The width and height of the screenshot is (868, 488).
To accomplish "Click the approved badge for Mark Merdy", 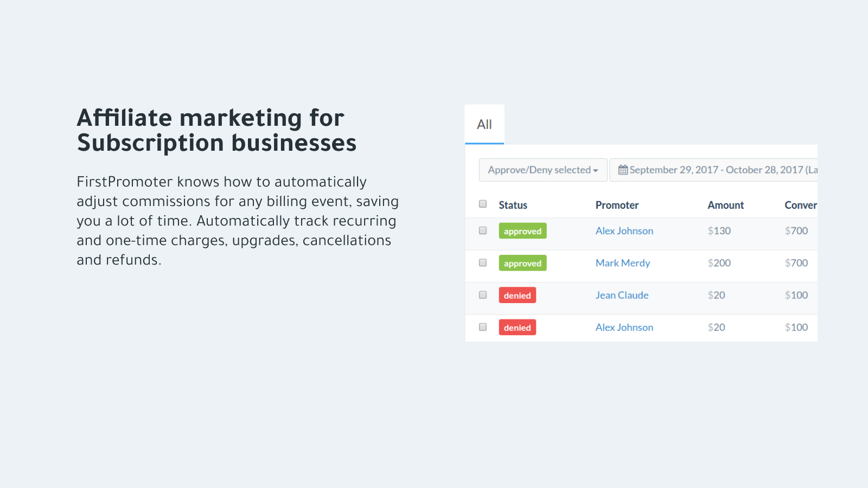I will (522, 263).
